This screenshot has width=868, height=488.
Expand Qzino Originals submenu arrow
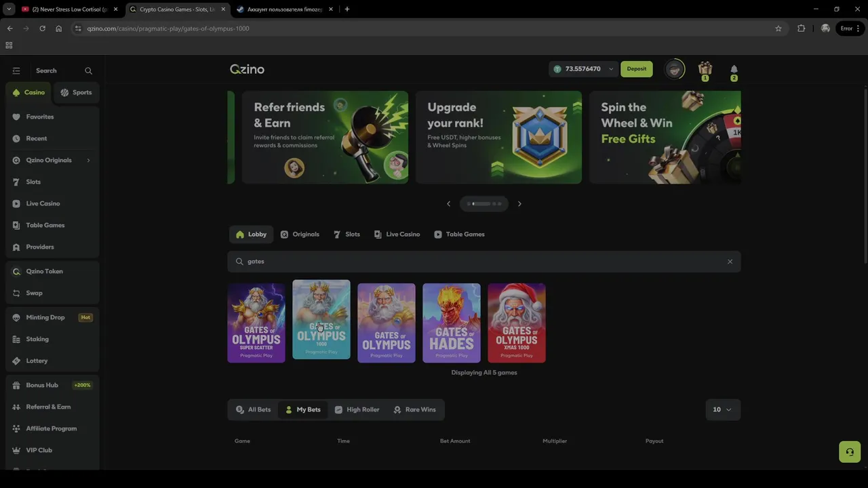coord(88,160)
